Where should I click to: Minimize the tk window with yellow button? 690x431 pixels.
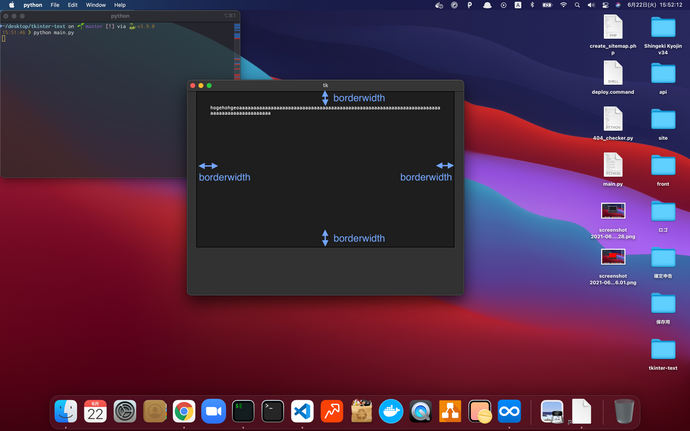click(x=201, y=85)
